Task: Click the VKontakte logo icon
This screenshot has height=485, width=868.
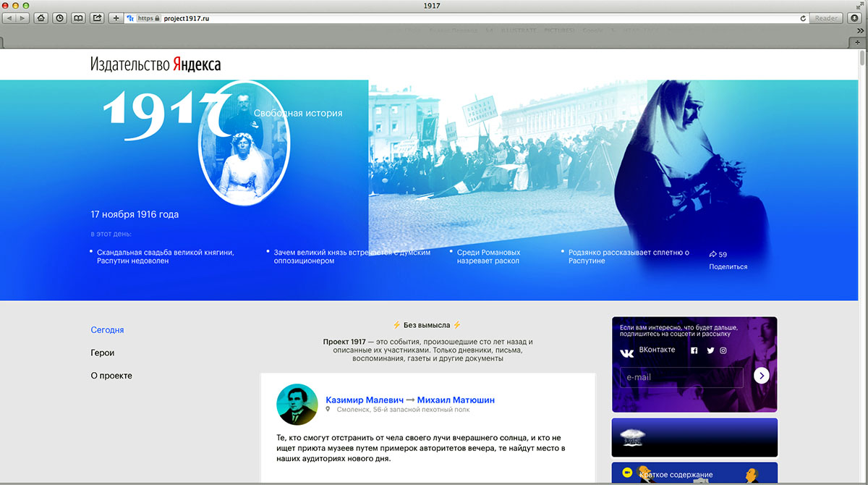Action: 626,353
